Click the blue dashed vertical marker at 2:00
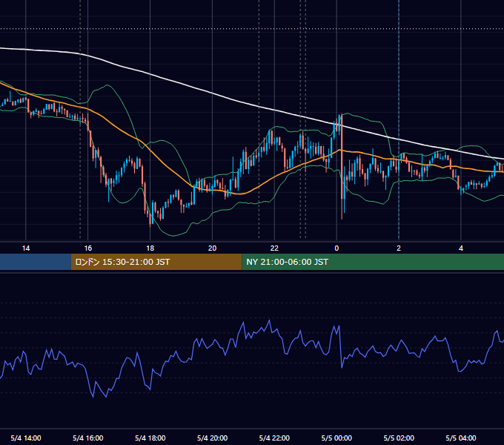The width and height of the screenshot is (504, 445). tap(399, 119)
